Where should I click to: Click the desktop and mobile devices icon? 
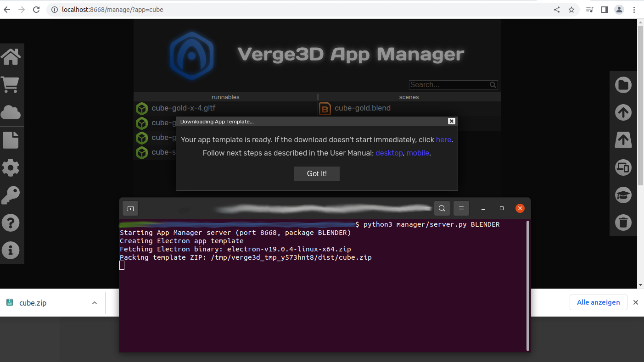click(623, 167)
